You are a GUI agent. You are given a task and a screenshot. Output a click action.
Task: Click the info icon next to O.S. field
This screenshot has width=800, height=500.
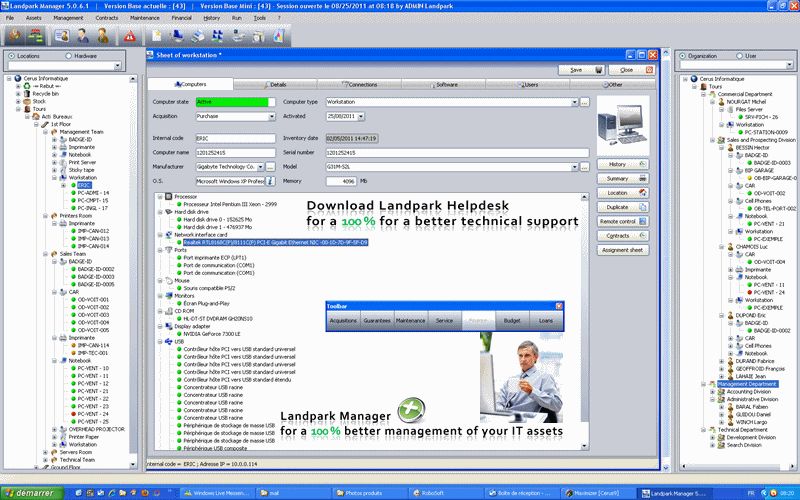tap(270, 181)
